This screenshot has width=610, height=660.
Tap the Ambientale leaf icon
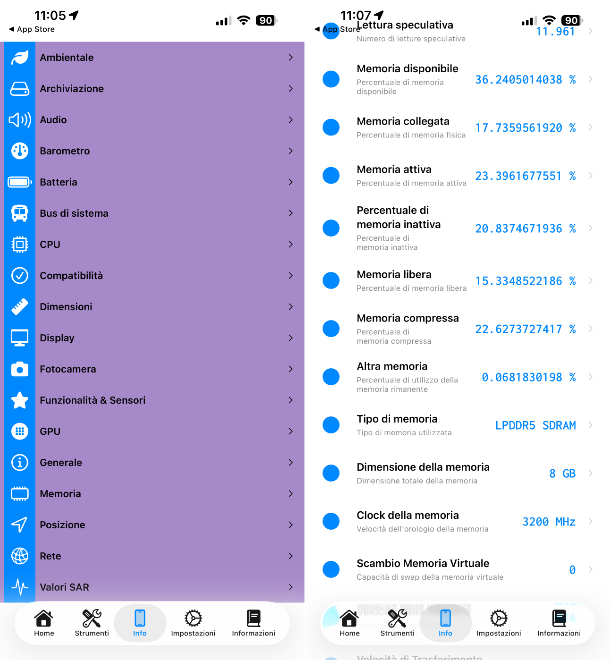[x=19, y=58]
